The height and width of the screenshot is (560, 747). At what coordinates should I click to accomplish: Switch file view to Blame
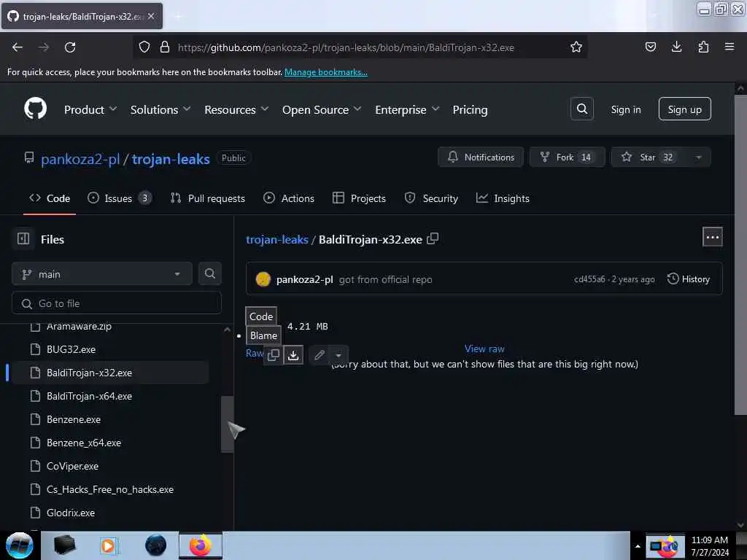263,335
